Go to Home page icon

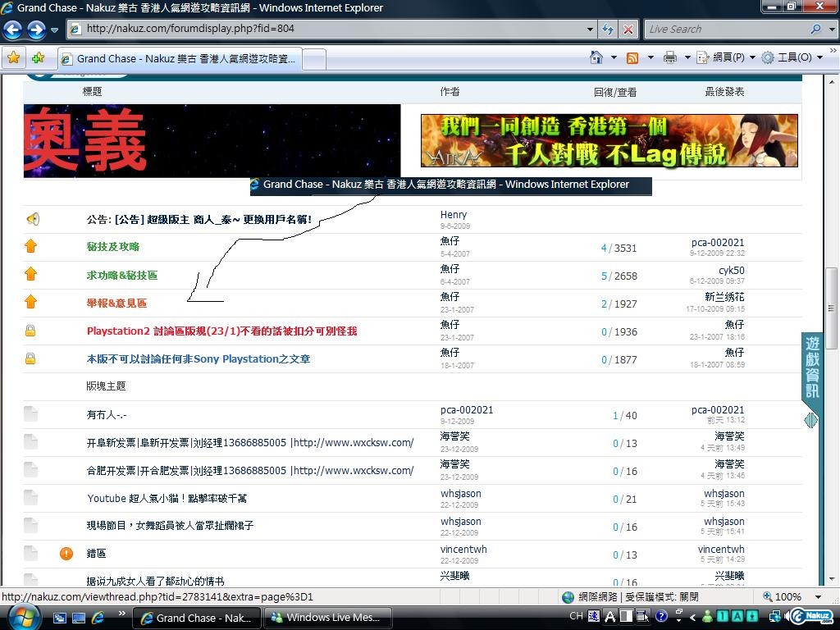pyautogui.click(x=597, y=57)
